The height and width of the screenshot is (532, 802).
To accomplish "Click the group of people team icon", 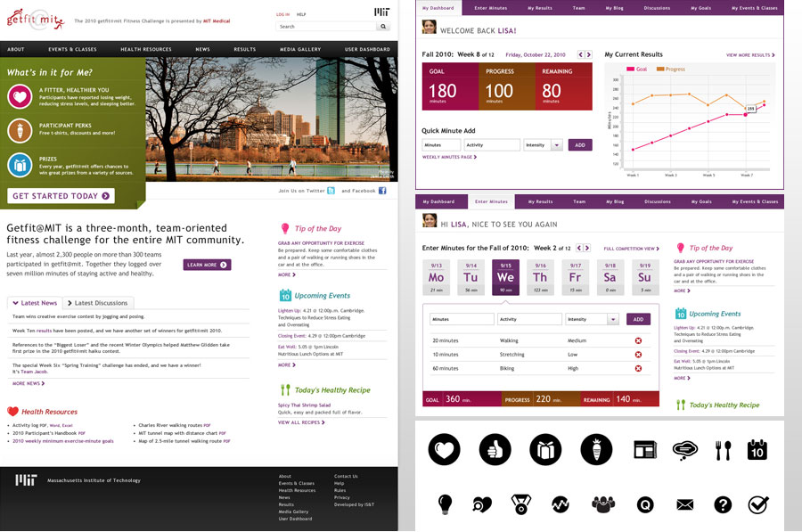I will coord(603,504).
